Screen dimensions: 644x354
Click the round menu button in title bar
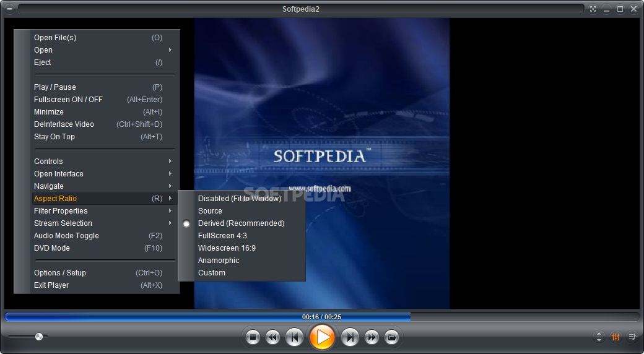[x=9, y=9]
